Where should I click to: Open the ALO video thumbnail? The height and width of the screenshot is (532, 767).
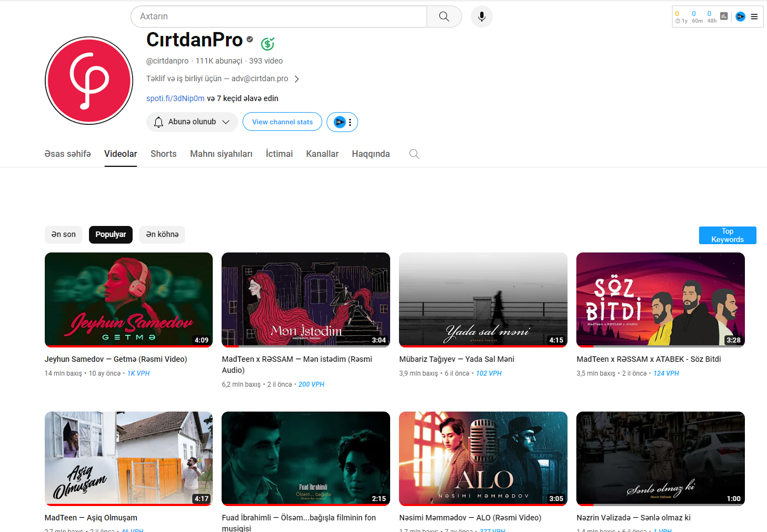tap(483, 459)
